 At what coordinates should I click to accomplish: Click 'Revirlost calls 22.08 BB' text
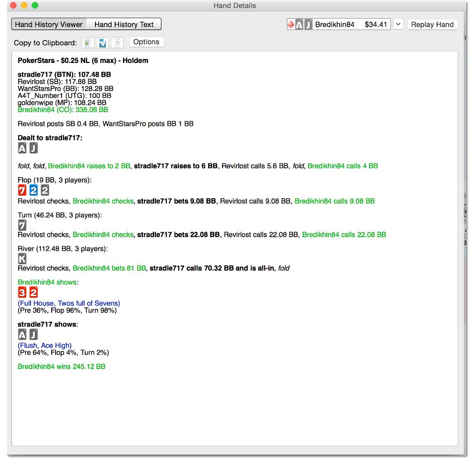pos(261,235)
